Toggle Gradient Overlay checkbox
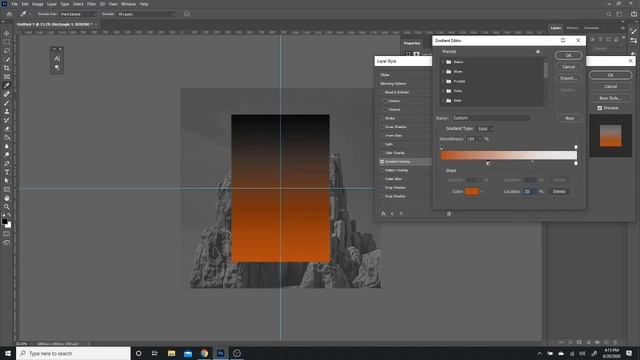 click(382, 162)
